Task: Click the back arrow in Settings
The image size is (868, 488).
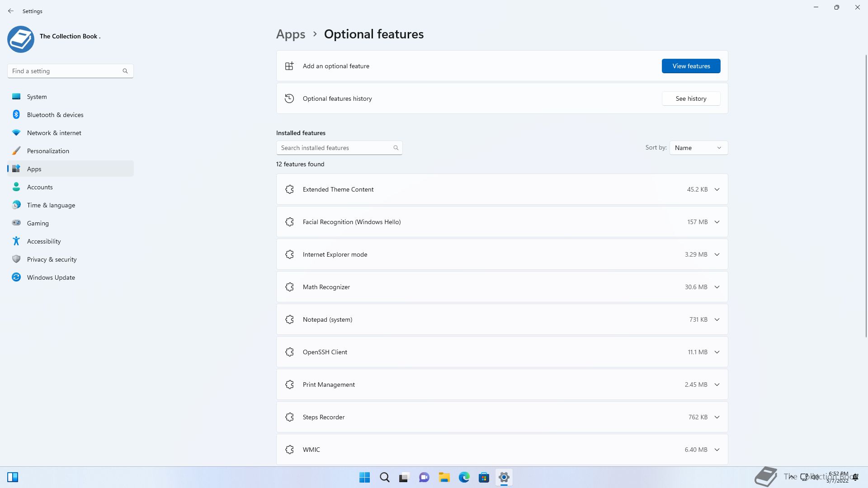Action: (11, 11)
